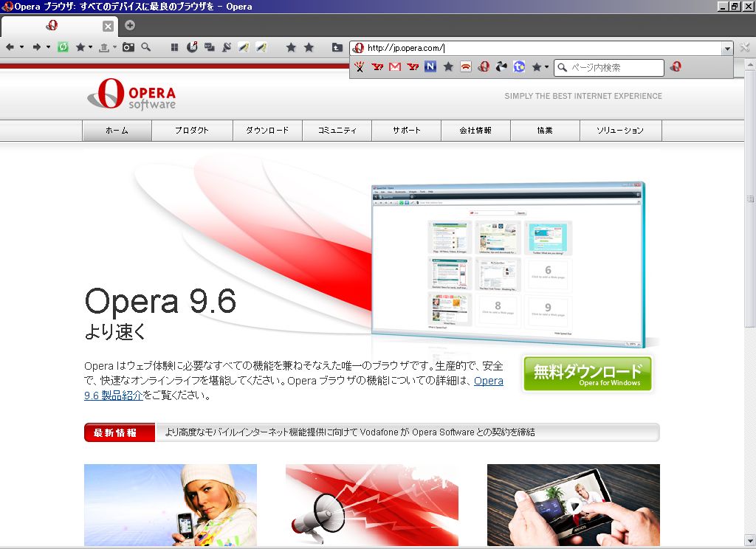
Task: Click the Opera icon inside the address field
Action: [x=358, y=48]
